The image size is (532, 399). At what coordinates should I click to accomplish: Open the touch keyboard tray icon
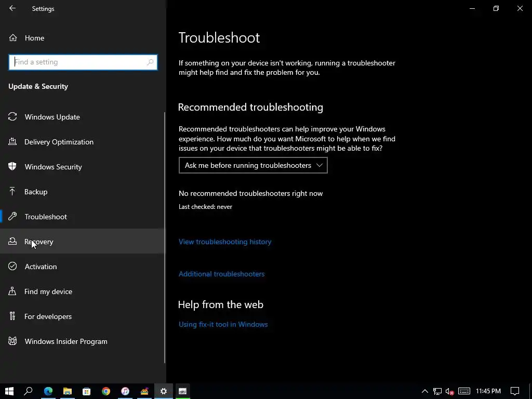[464, 391]
